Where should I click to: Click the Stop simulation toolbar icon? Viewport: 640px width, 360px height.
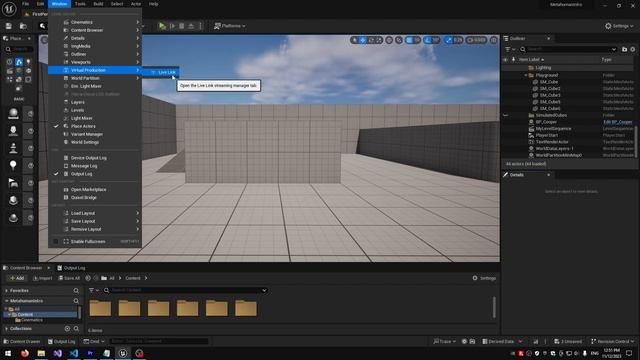click(x=182, y=26)
